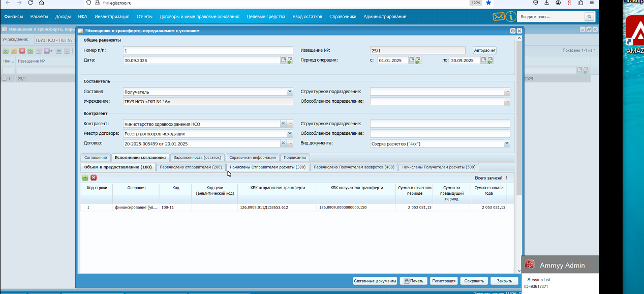
Task: Open the Отчеты menu
Action: pyautogui.click(x=144, y=17)
